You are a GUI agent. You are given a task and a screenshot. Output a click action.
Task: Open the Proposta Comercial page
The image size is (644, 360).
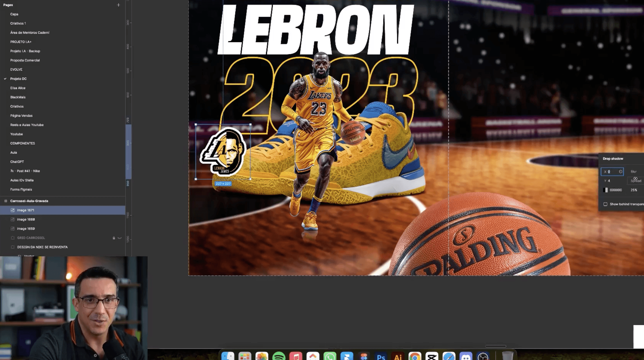click(25, 60)
